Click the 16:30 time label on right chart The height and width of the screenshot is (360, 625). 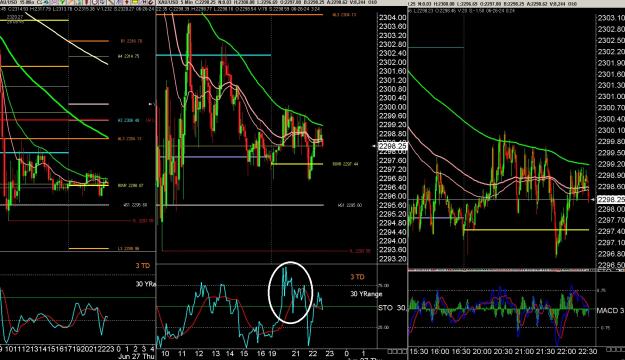(x=461, y=352)
